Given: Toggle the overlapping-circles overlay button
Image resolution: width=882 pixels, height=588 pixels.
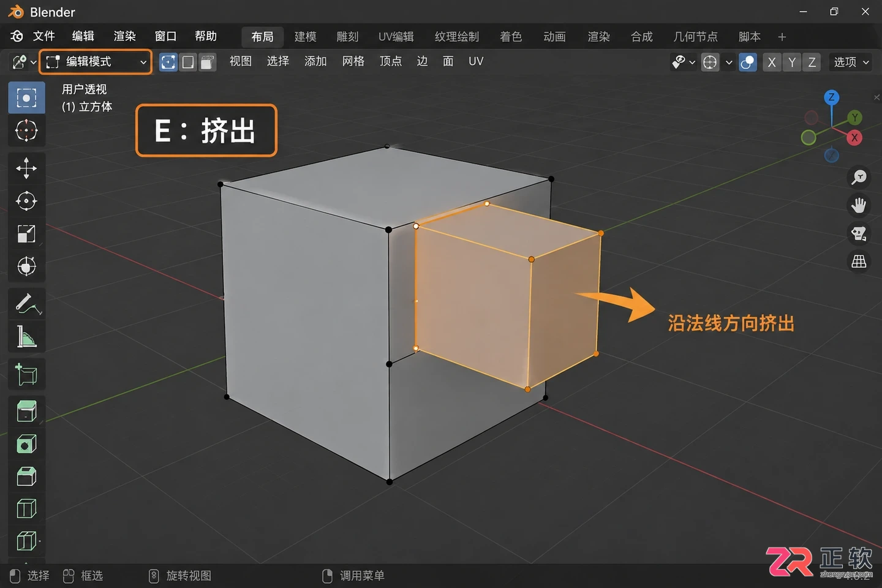Looking at the screenshot, I should pyautogui.click(x=748, y=62).
